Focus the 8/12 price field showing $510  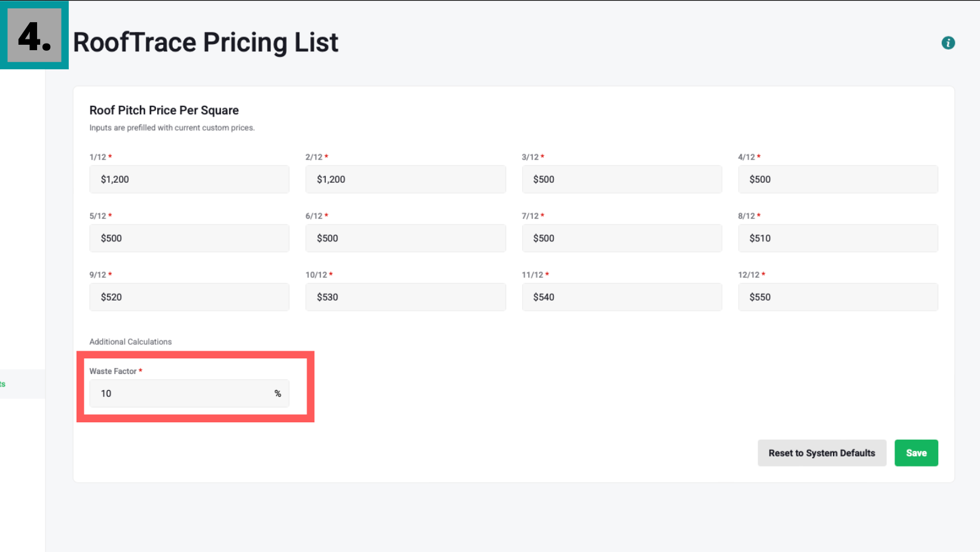[838, 238]
